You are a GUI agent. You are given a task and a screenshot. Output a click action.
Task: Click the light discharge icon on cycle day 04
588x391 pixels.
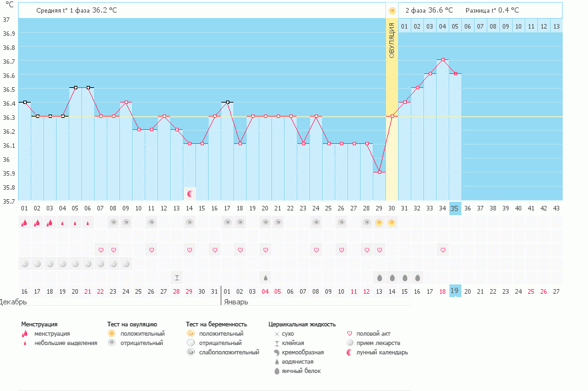click(62, 222)
